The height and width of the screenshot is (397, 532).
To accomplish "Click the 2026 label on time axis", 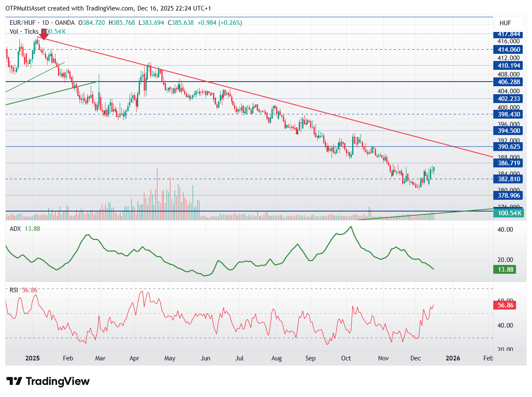I will click(x=453, y=358).
